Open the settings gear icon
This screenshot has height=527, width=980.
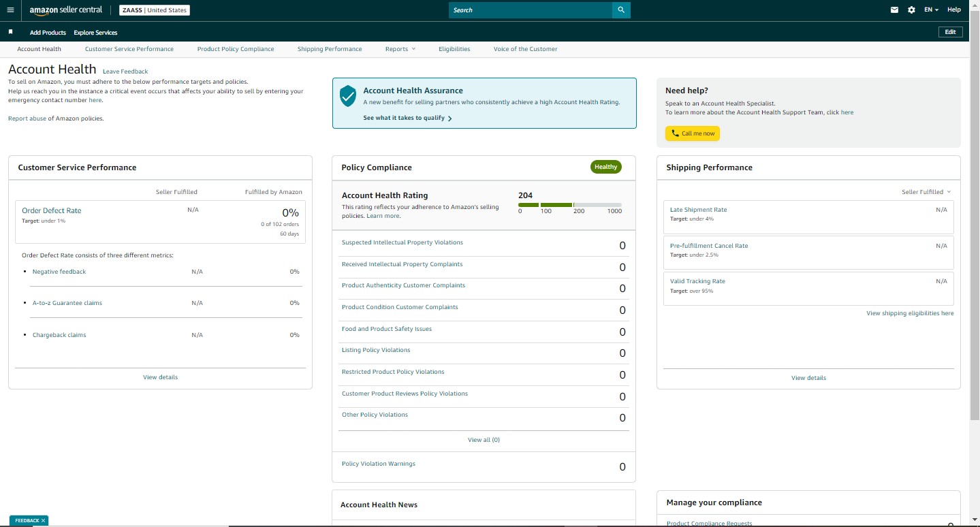(x=912, y=10)
